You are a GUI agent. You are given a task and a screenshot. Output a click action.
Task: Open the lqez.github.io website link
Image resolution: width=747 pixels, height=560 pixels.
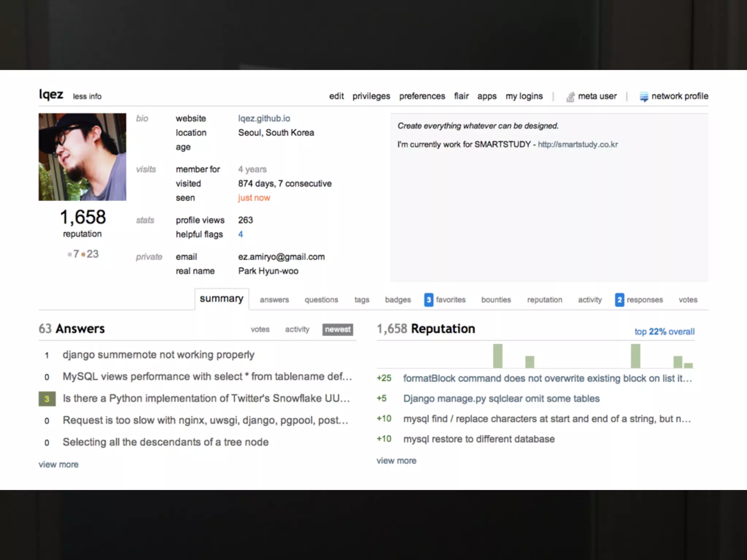click(264, 118)
